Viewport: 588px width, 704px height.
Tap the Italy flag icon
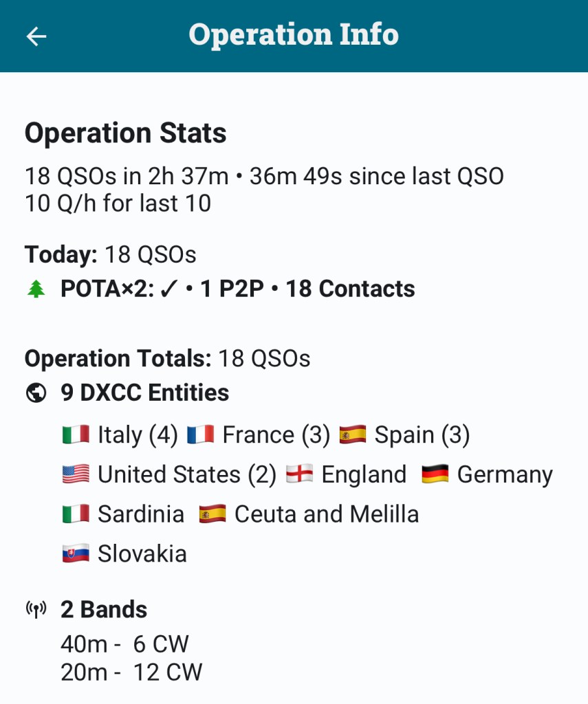pyautogui.click(x=76, y=435)
